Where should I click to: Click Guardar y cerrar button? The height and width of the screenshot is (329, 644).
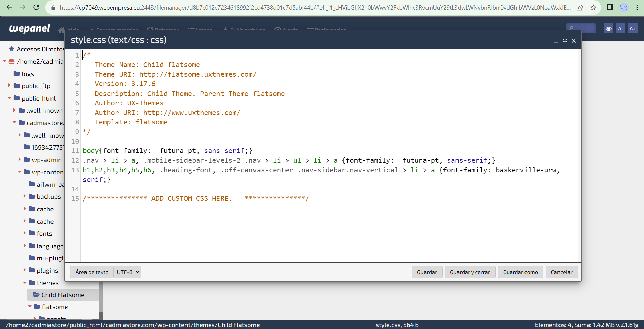[x=470, y=272]
